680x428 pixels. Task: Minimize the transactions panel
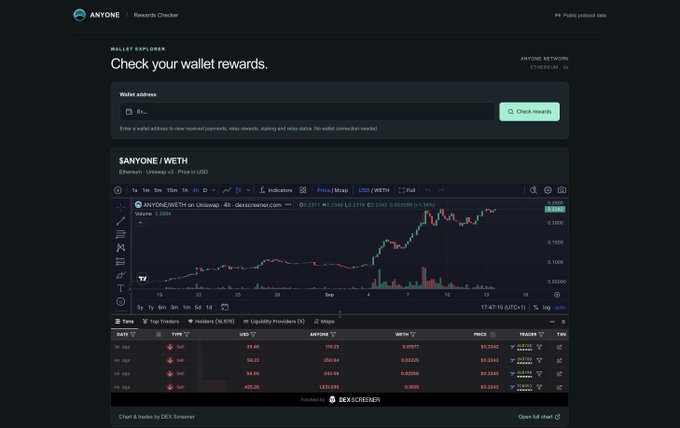click(552, 322)
